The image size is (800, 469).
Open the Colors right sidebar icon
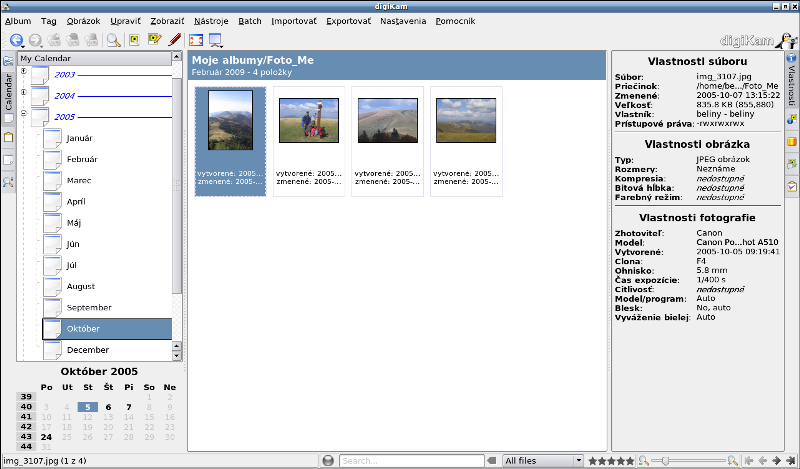[791, 141]
